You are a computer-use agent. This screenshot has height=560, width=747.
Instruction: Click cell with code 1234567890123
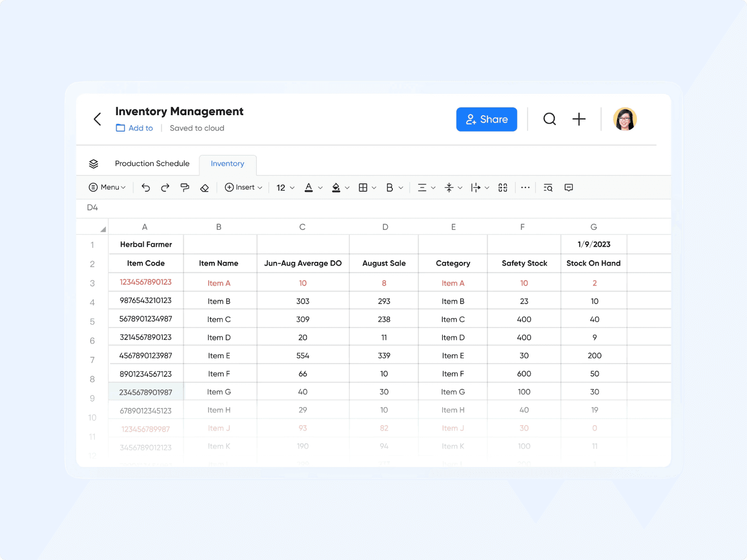tap(146, 282)
